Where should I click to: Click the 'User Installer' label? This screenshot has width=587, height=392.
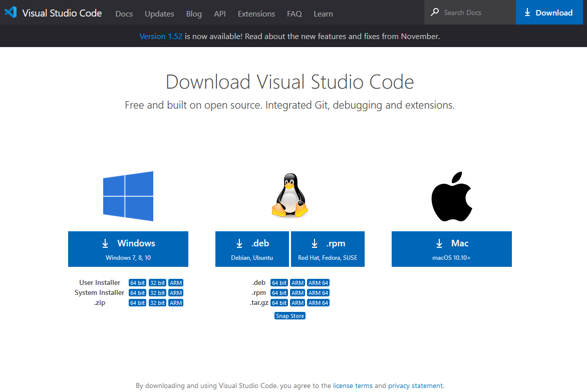100,283
